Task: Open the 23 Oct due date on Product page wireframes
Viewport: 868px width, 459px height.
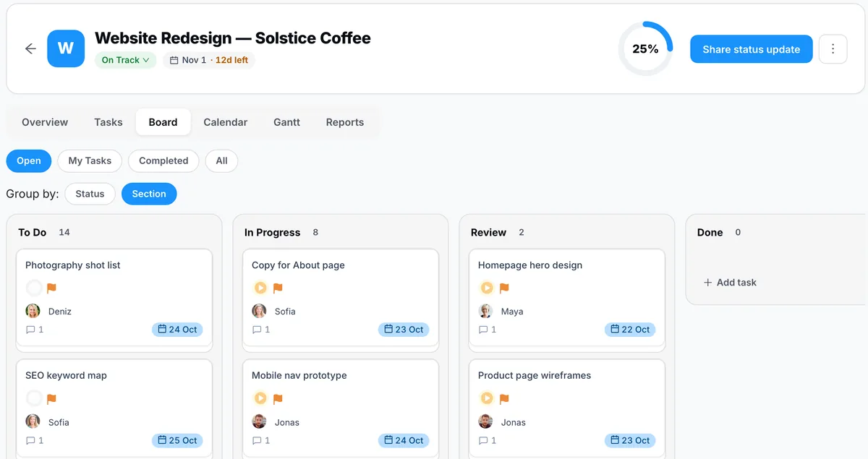Action: click(630, 440)
